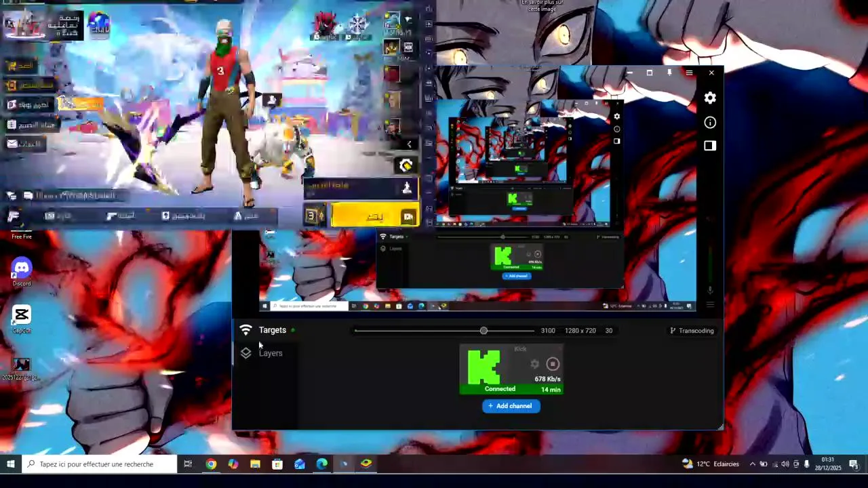Open Task View on the taskbar
Image resolution: width=868 pixels, height=488 pixels.
(x=188, y=464)
